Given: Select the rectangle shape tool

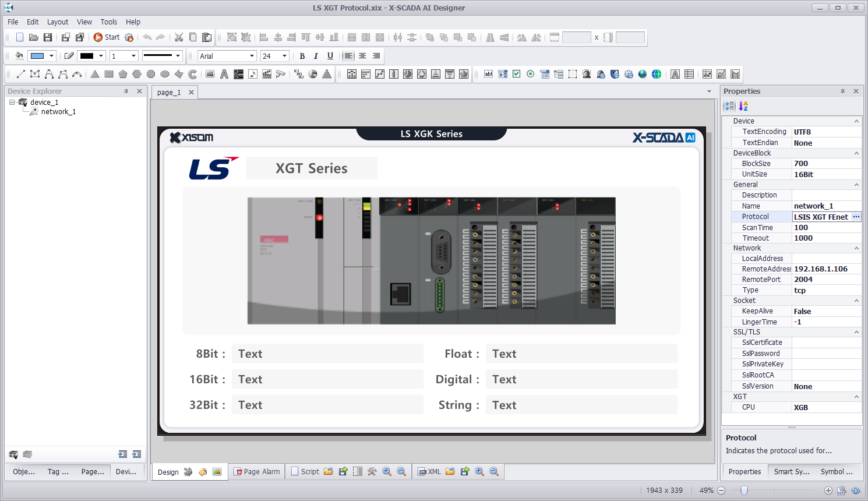Looking at the screenshot, I should 109,74.
